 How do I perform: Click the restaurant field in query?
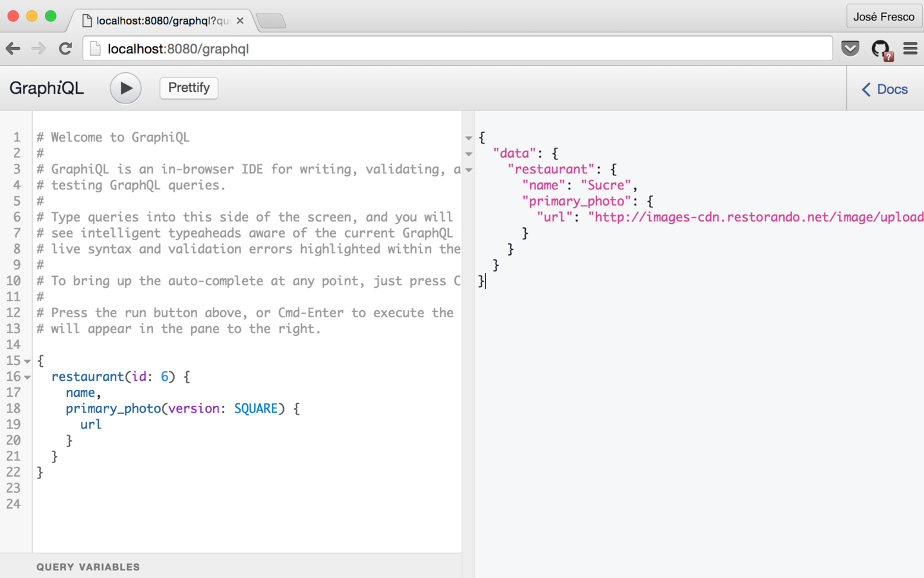[88, 376]
